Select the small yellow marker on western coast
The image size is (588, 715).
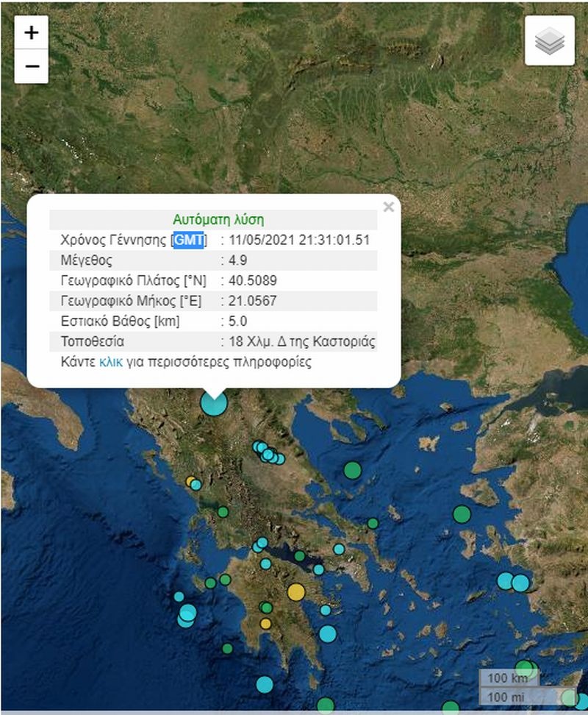pyautogui.click(x=190, y=482)
